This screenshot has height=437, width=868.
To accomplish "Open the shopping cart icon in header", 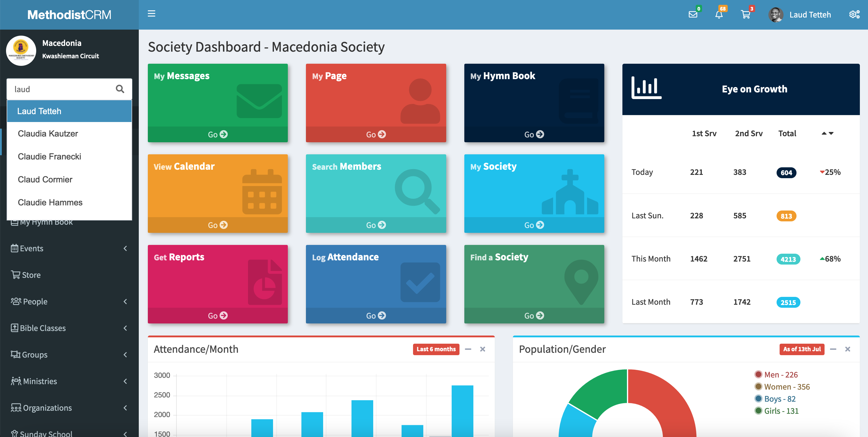I will click(745, 14).
